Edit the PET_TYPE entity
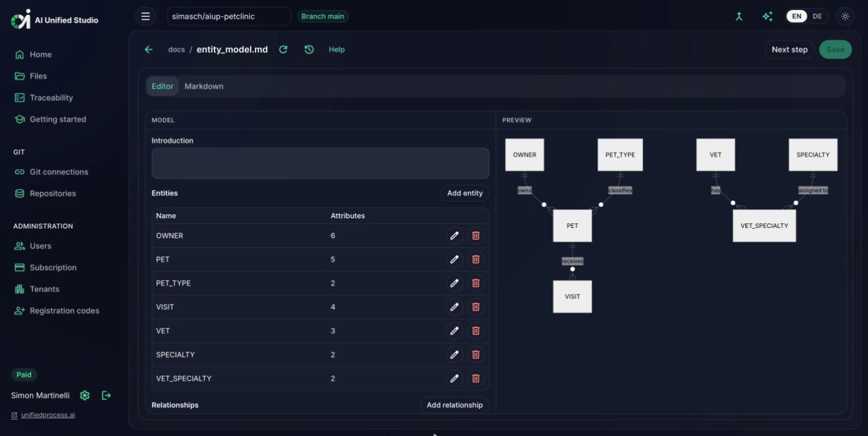868x436 pixels. 454,283
